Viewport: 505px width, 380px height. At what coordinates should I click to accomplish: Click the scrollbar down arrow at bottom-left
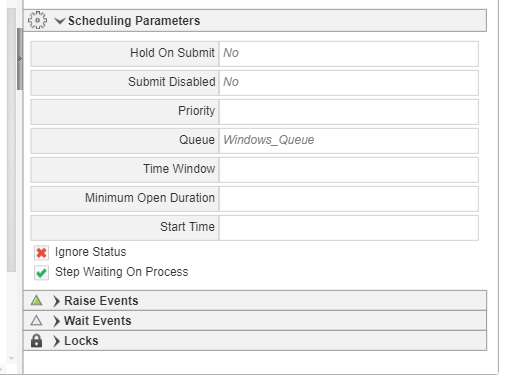tap(12, 358)
